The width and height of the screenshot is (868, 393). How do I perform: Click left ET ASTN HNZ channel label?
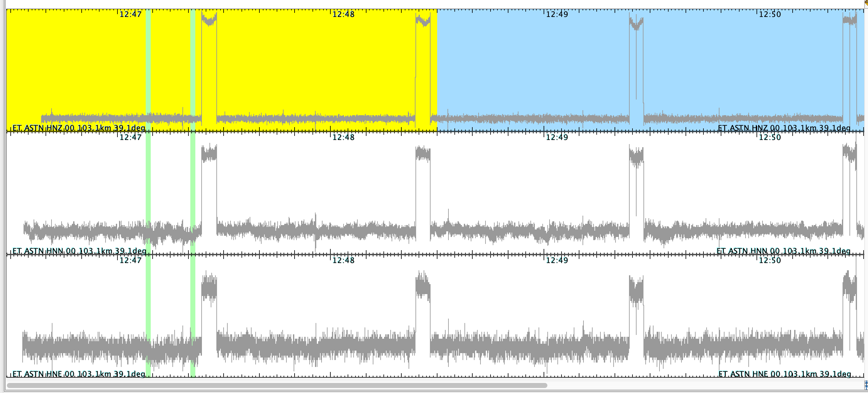tap(79, 128)
